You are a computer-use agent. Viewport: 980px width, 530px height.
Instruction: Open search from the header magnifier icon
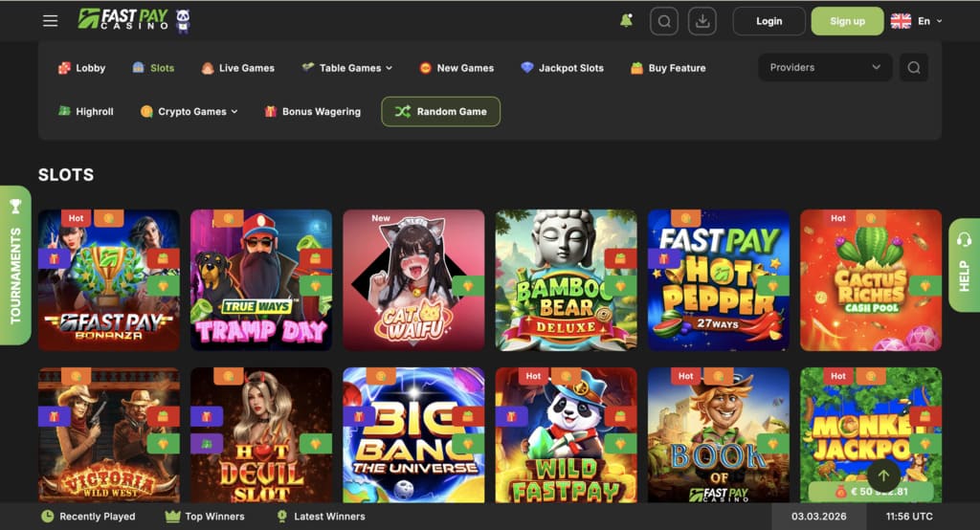664,21
